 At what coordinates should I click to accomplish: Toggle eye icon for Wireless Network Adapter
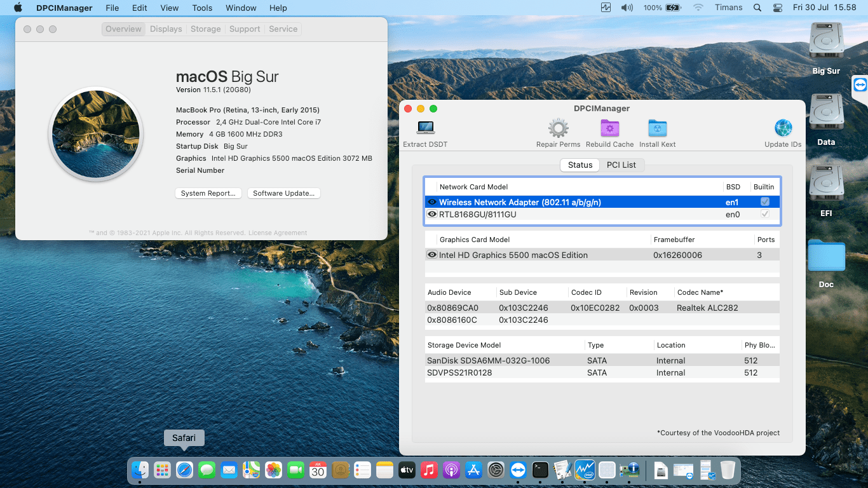tap(432, 202)
